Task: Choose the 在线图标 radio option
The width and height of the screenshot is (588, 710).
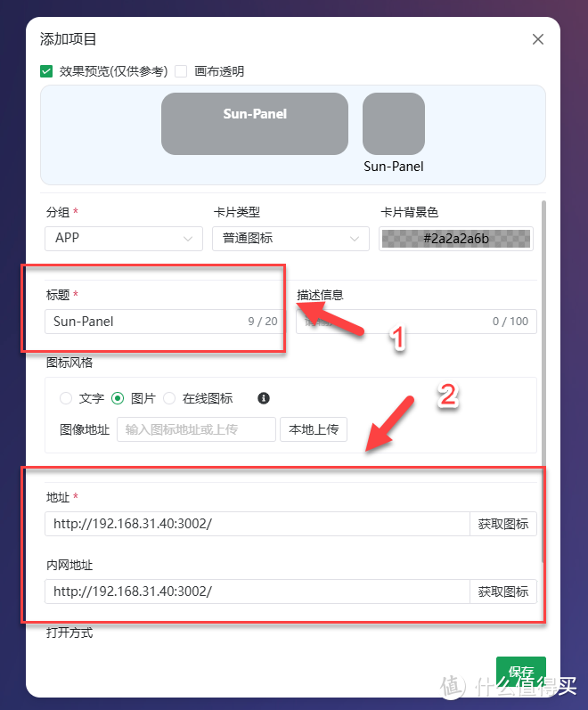Action: [169, 398]
